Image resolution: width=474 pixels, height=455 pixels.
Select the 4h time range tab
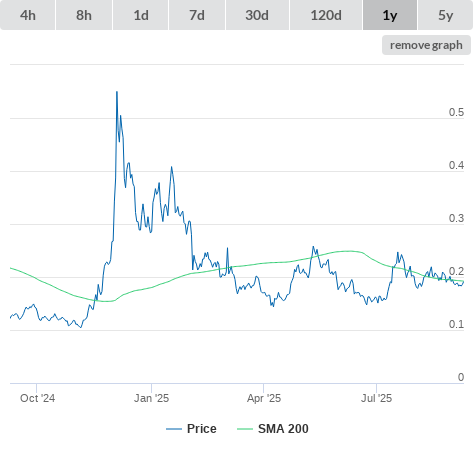(x=28, y=15)
